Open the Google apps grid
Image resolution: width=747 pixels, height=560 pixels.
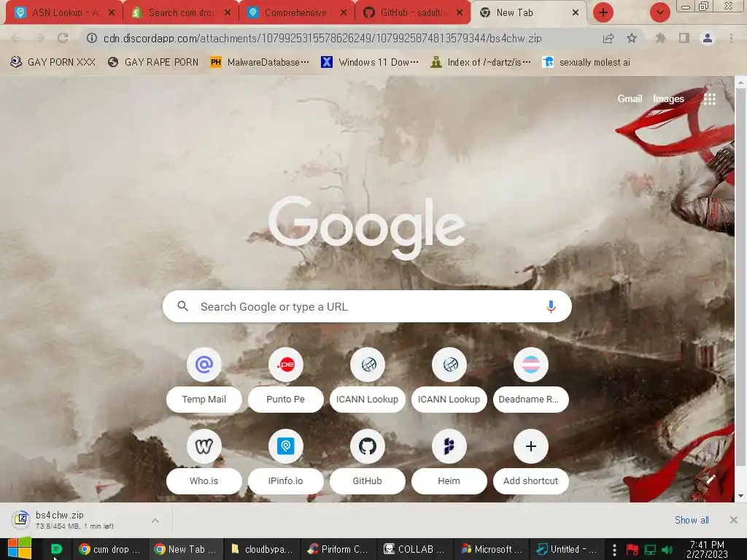pos(710,98)
